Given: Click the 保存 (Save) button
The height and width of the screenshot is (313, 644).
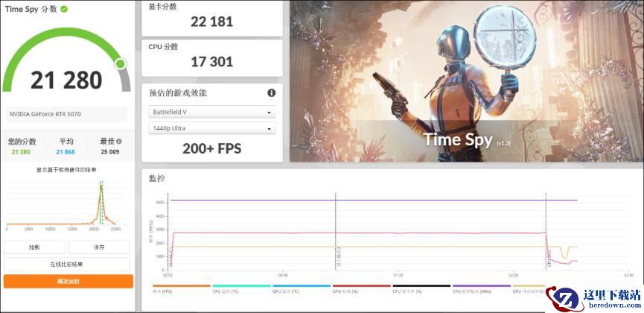Looking at the screenshot, I should pos(99,247).
